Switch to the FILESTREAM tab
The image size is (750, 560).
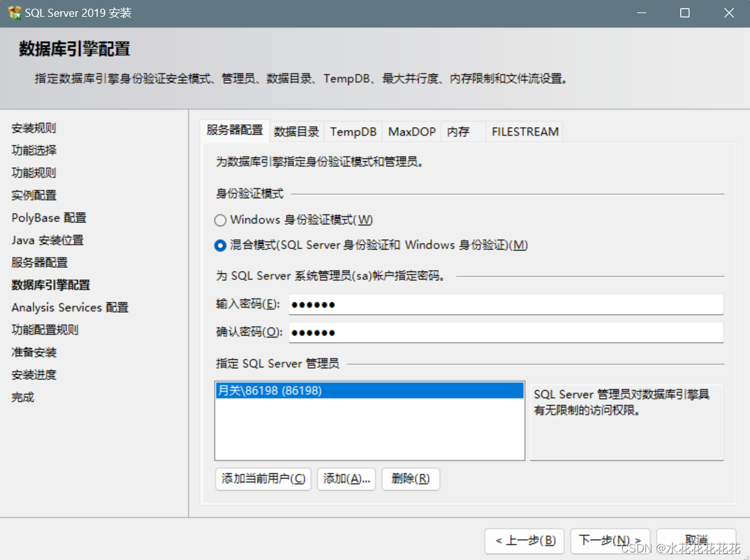pos(525,131)
